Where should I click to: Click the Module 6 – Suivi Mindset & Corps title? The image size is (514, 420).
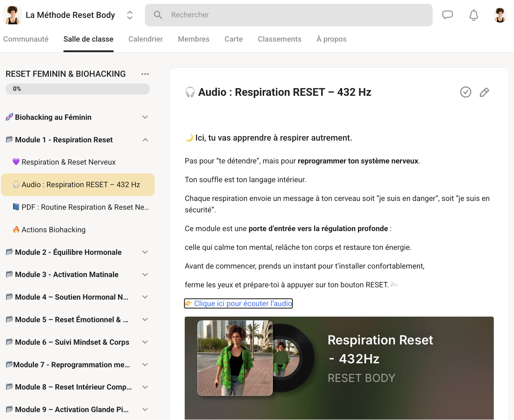point(72,342)
